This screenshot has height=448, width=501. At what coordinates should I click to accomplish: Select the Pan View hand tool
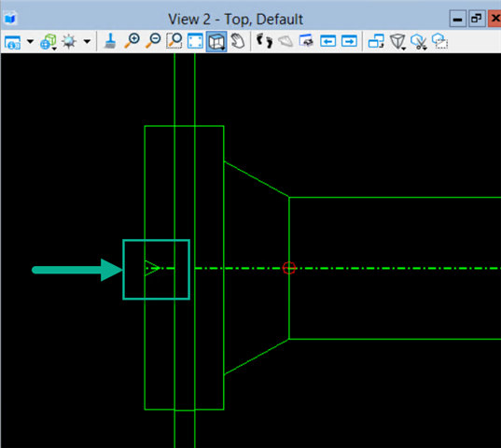coord(238,41)
